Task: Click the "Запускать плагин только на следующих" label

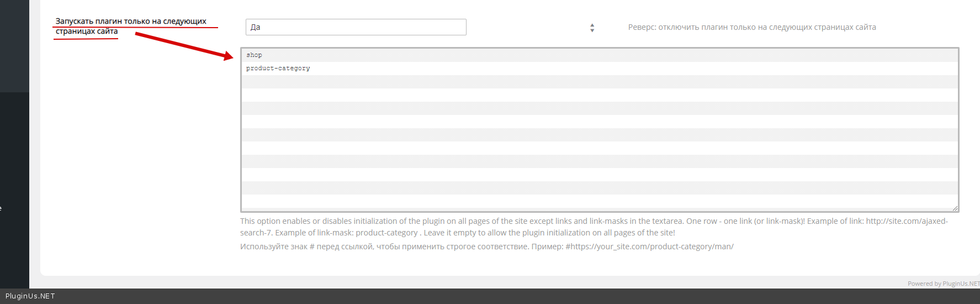Action: point(131,22)
